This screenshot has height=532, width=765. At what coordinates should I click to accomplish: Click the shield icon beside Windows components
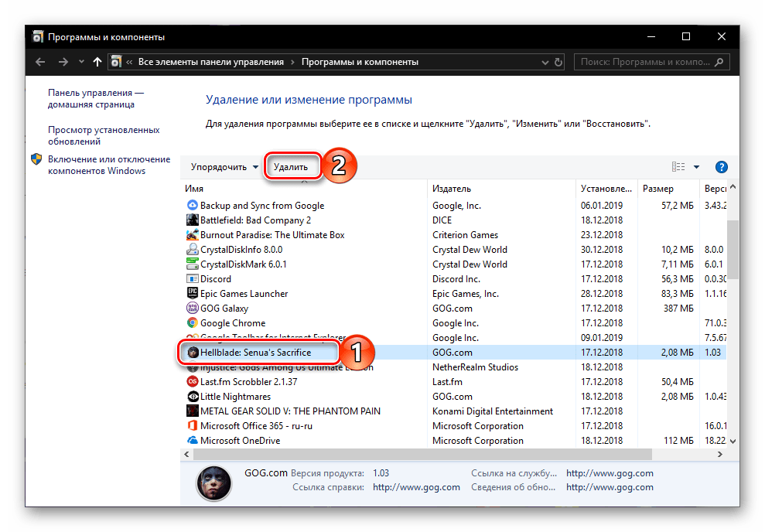pyautogui.click(x=36, y=159)
